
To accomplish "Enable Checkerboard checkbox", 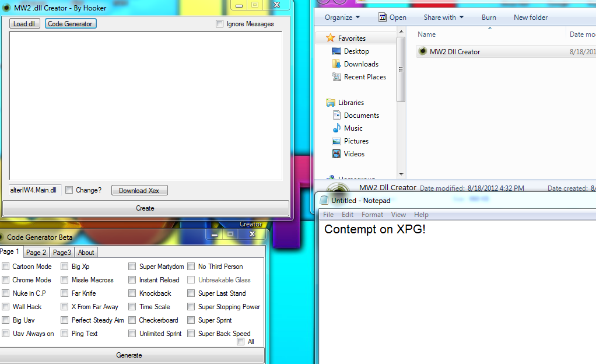I will pyautogui.click(x=132, y=320).
